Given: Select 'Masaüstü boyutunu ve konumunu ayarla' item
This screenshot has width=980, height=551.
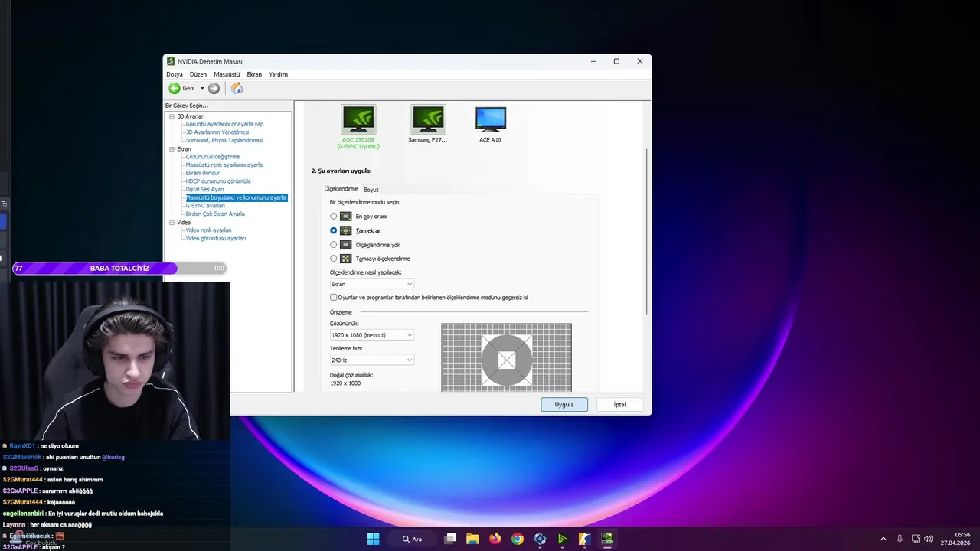Looking at the screenshot, I should click(x=236, y=197).
